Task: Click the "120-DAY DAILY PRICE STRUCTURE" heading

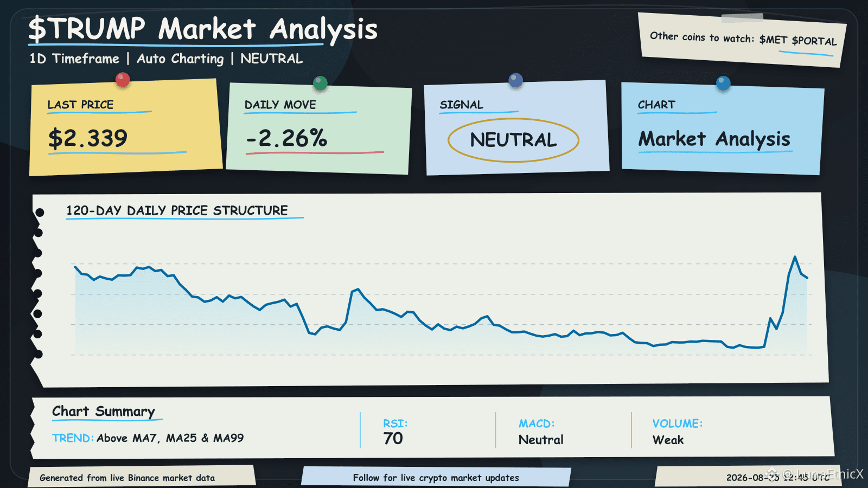Action: (177, 210)
